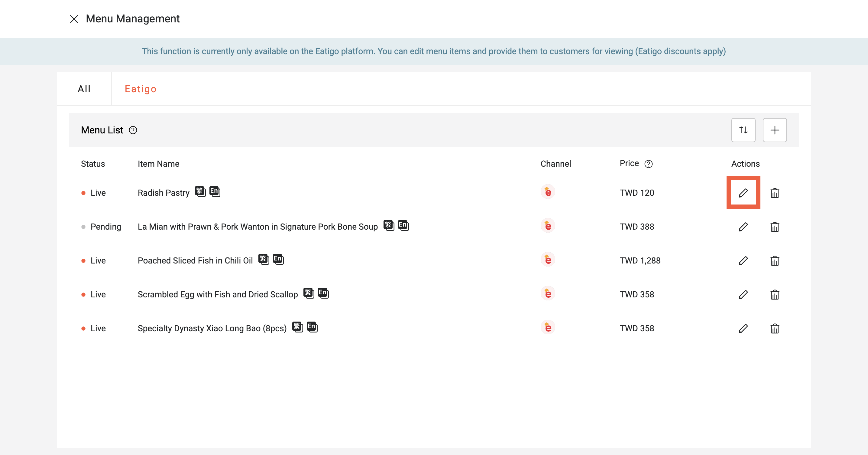Click the Pending status label
This screenshot has width=868, height=455.
click(106, 227)
